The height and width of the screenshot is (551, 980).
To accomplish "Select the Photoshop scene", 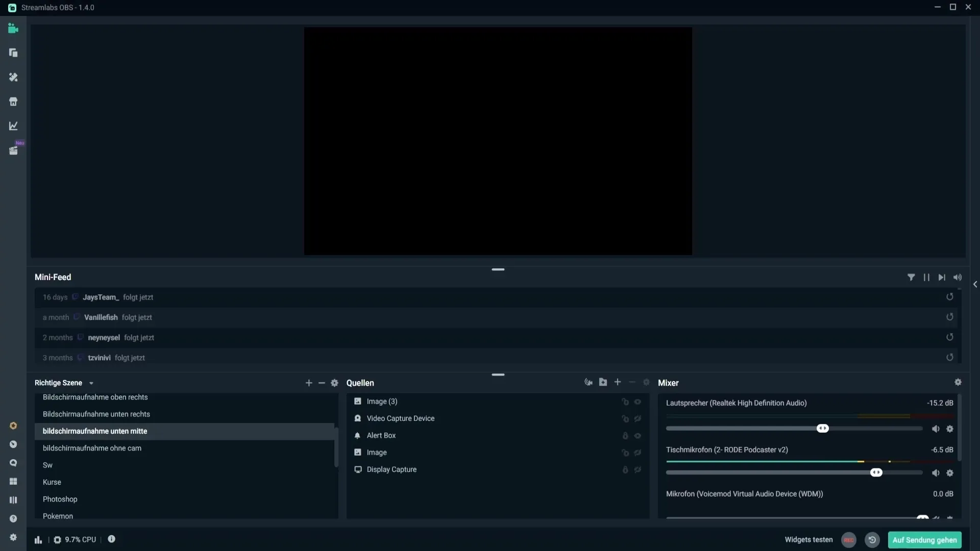I will click(x=184, y=499).
